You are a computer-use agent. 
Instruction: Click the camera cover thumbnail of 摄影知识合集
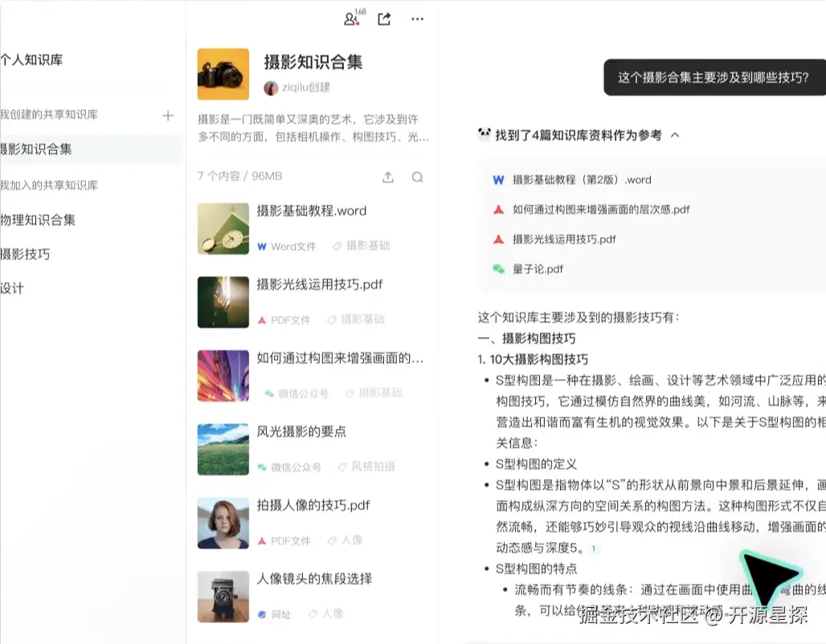point(223,74)
